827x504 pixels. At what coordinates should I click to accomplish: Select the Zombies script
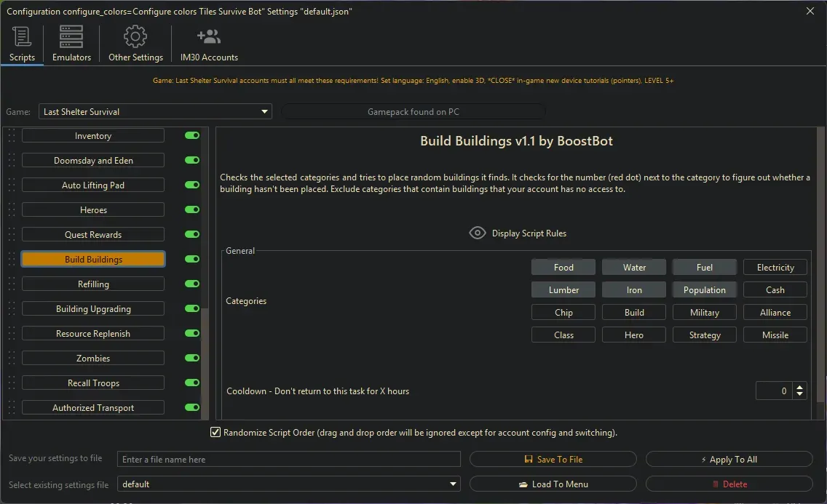(x=93, y=359)
